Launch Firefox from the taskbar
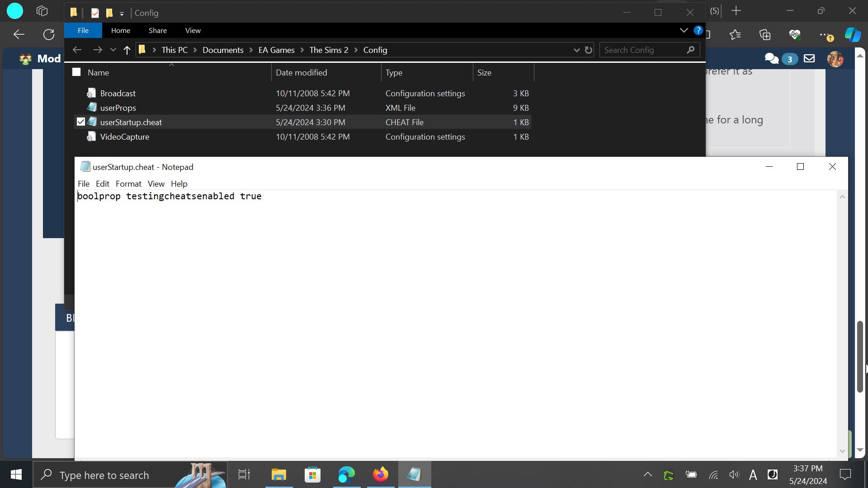This screenshot has height=488, width=868. (380, 474)
